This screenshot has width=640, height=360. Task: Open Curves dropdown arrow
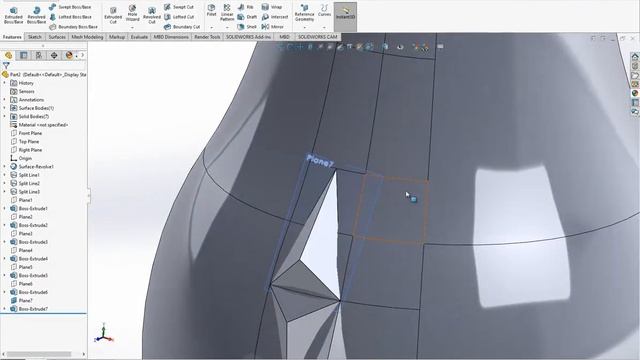[x=324, y=27]
